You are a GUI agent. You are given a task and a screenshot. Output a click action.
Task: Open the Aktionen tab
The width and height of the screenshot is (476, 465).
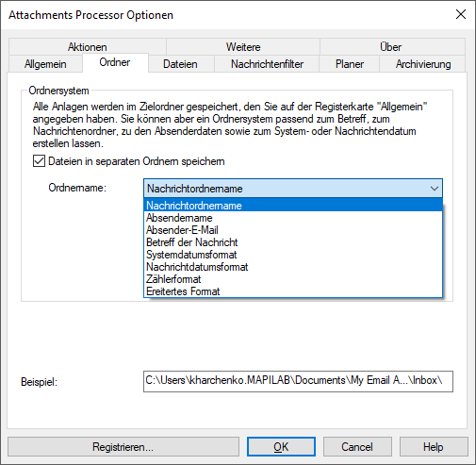[x=88, y=47]
